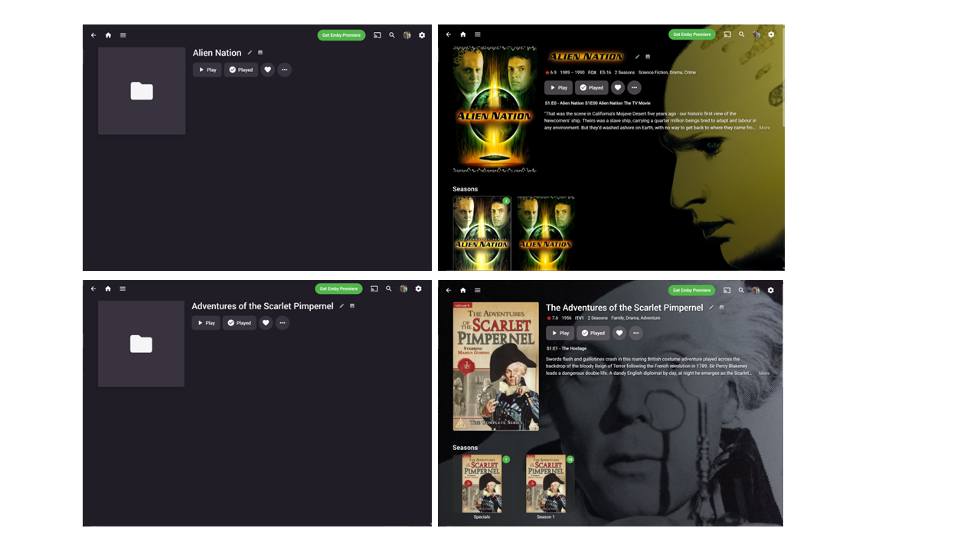
Task: Click Get Emby Premiere in Scarlet Pimpernel folder screenshot
Action: [338, 289]
